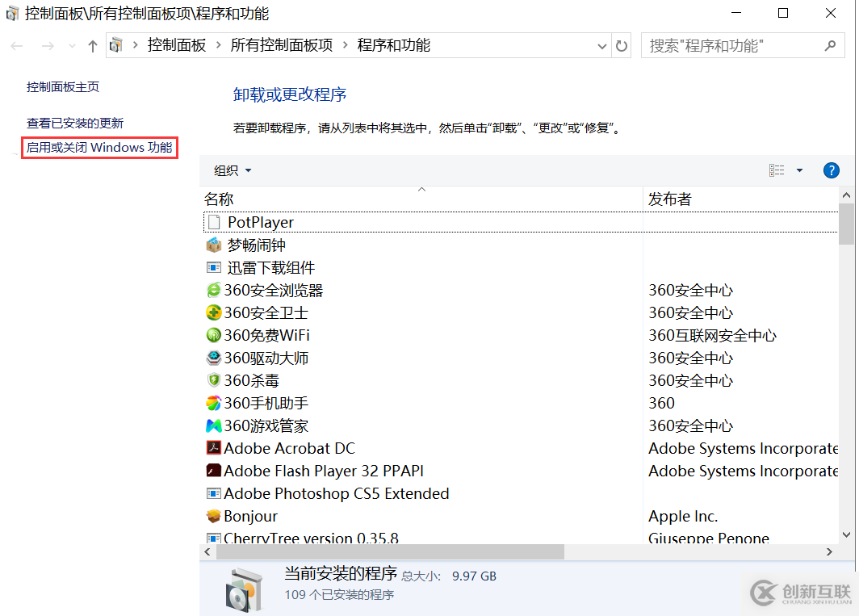Click the 360驱动大师 icon
The image size is (859, 616).
(214, 358)
